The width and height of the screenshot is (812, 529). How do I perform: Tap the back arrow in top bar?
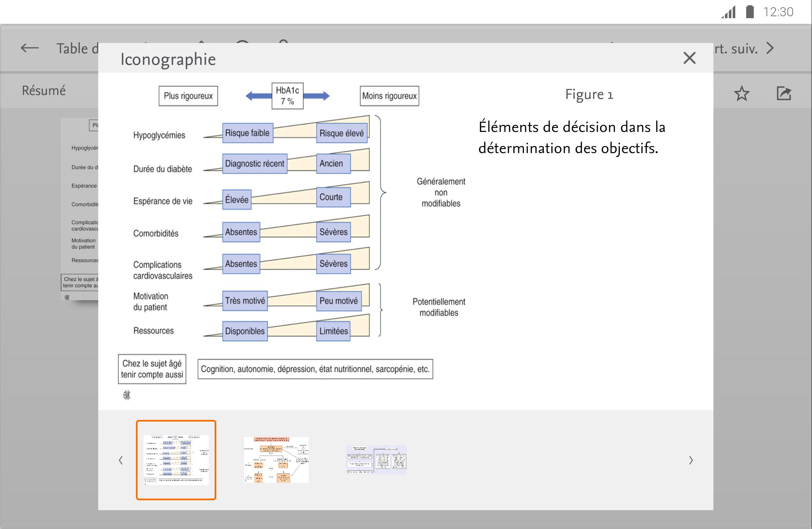(x=30, y=48)
